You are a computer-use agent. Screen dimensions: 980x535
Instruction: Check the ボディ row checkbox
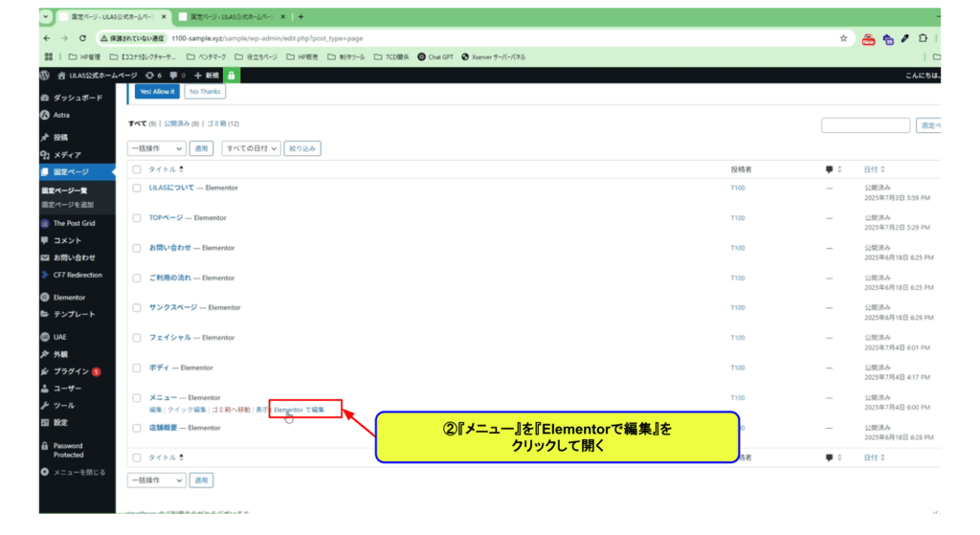[137, 368]
